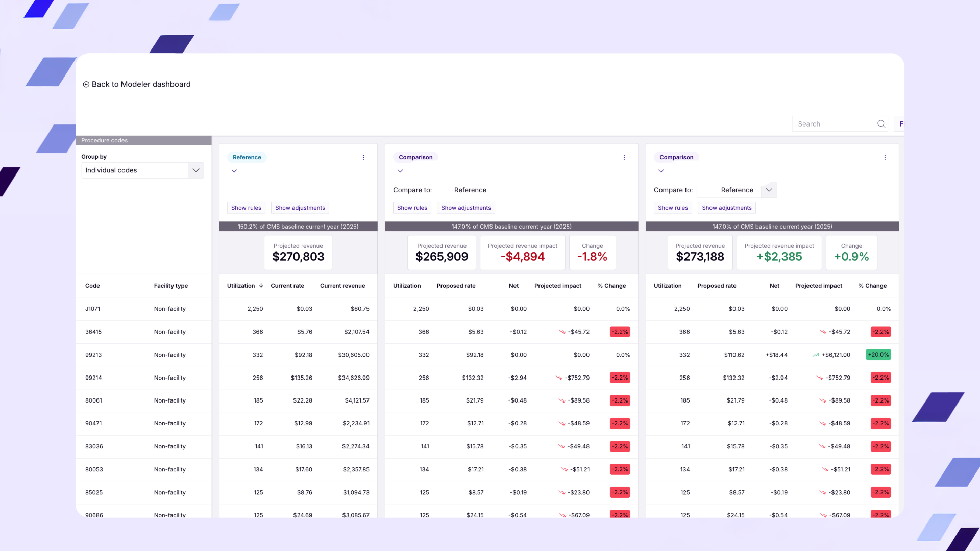The image size is (980, 551).
Task: Go back to Modeler dashboard
Action: pyautogui.click(x=141, y=85)
